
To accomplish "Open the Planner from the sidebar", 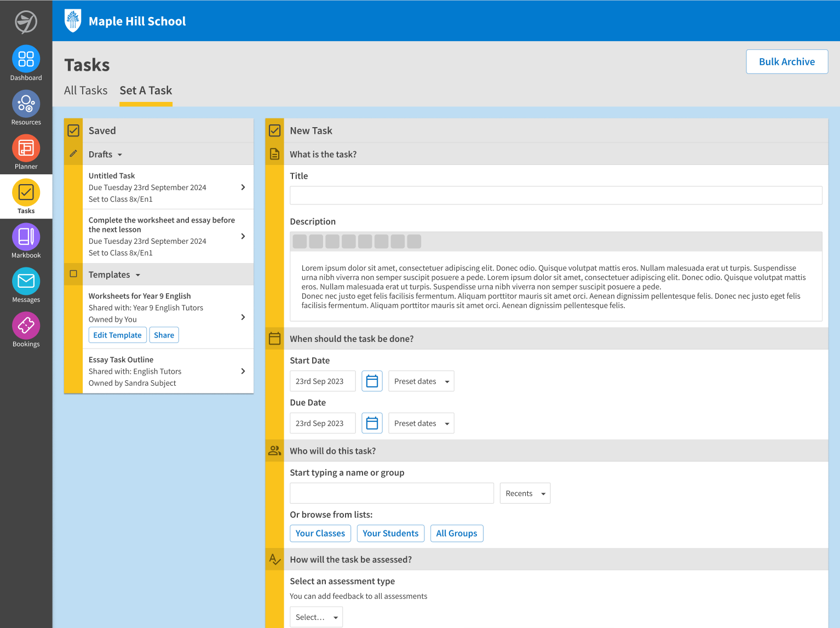I will click(26, 148).
